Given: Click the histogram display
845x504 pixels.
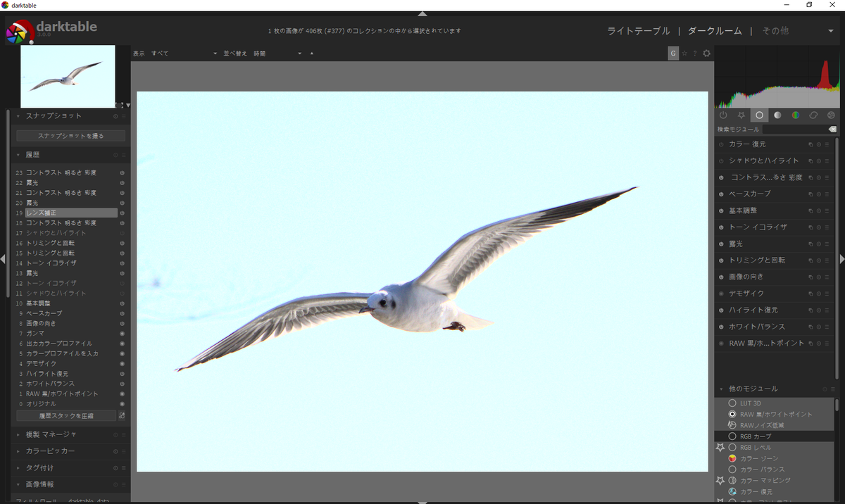Looking at the screenshot, I should 777,76.
